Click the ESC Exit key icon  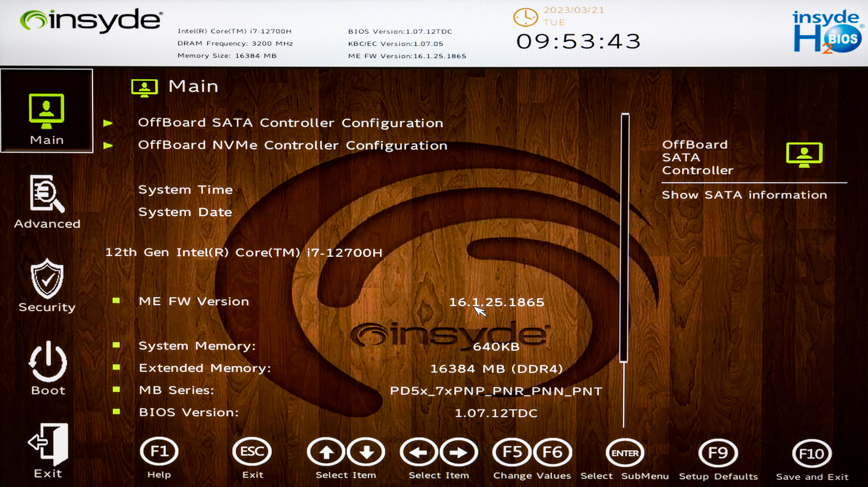252,451
